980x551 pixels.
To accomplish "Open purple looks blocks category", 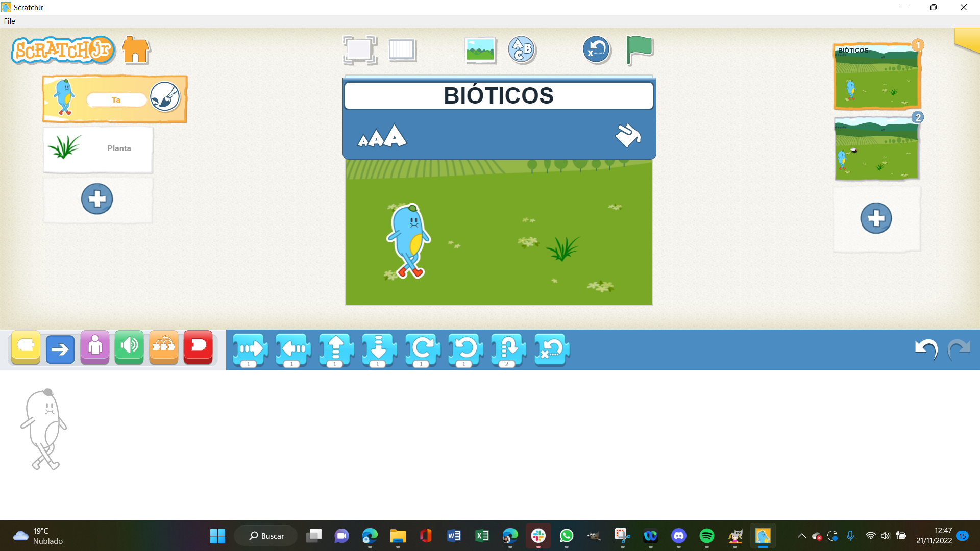I will click(95, 347).
